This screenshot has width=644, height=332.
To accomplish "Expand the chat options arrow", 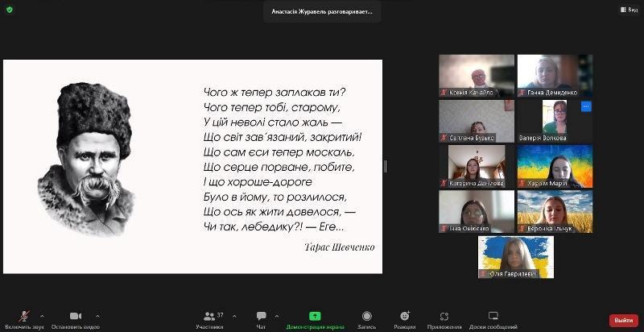I will tap(277, 316).
